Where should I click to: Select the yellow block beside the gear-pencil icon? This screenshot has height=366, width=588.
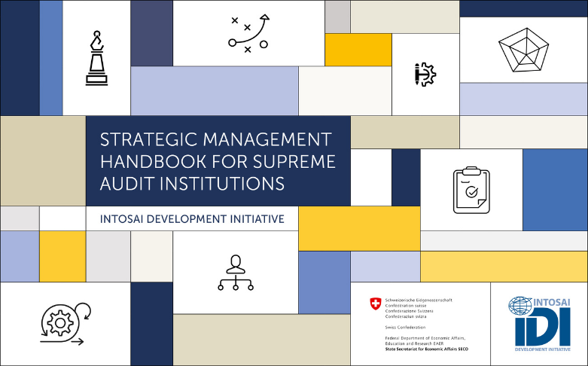[358, 50]
